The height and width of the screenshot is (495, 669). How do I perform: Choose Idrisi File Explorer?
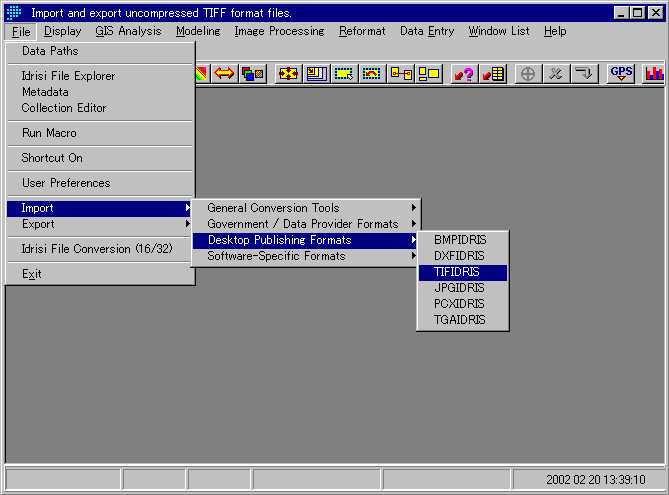click(x=101, y=76)
